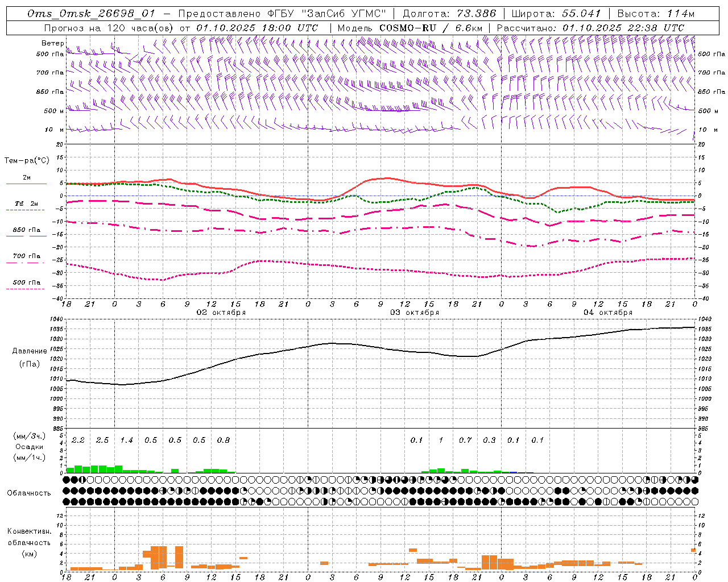Select the Облачность cloud cover label
728x582 pixels.
29,493
